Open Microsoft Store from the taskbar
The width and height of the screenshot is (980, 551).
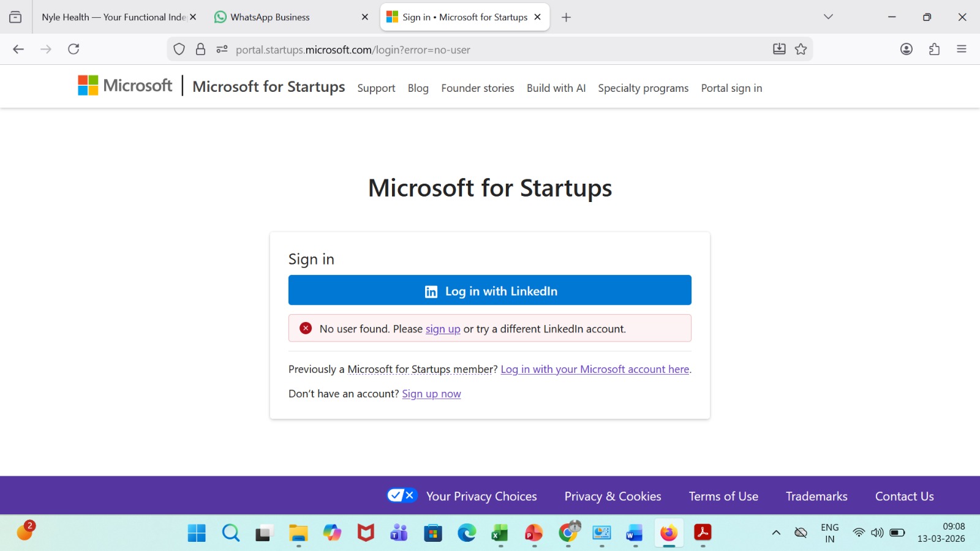click(x=433, y=533)
